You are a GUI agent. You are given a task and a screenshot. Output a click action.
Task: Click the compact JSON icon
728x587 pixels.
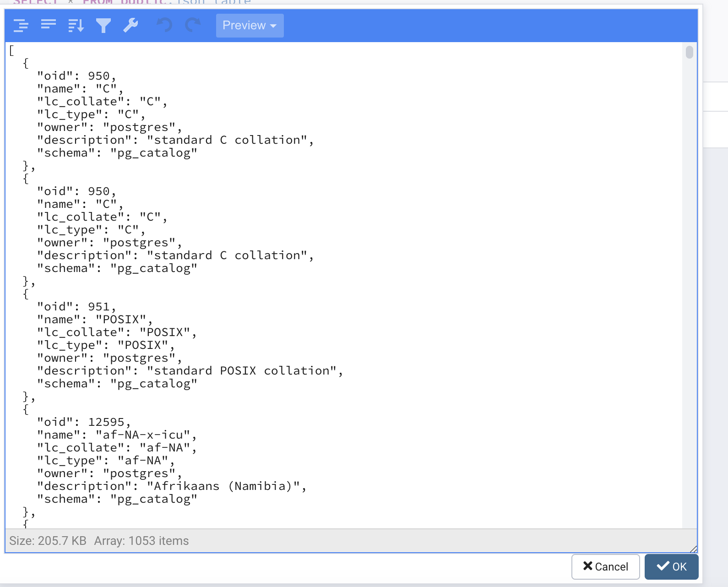pyautogui.click(x=48, y=26)
